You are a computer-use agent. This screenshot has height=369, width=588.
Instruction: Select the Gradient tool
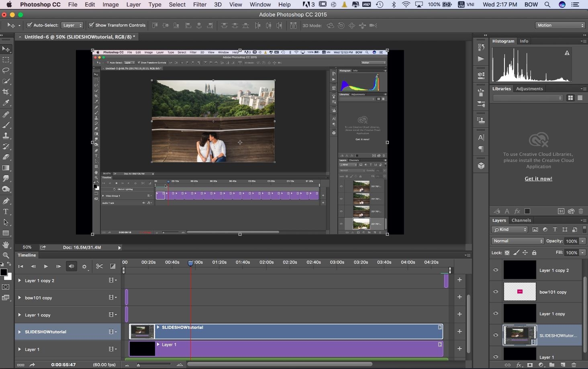coord(6,168)
